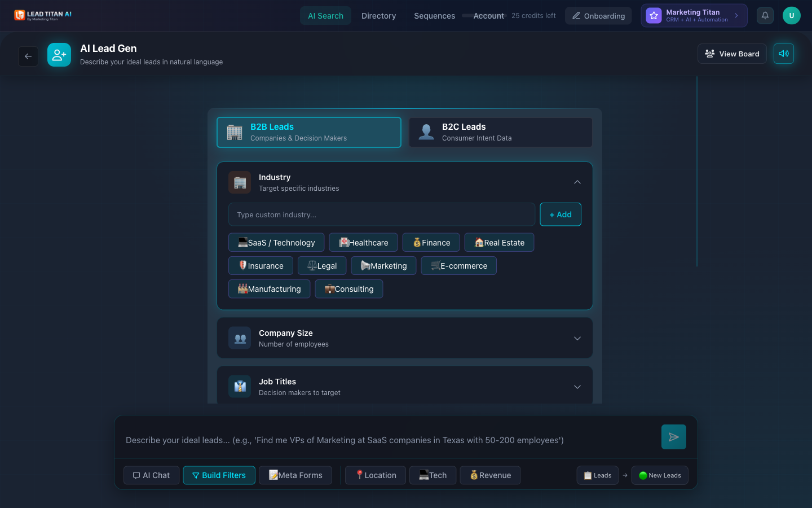Viewport: 812px width, 508px height.
Task: Open the Directory menu item
Action: 378,15
